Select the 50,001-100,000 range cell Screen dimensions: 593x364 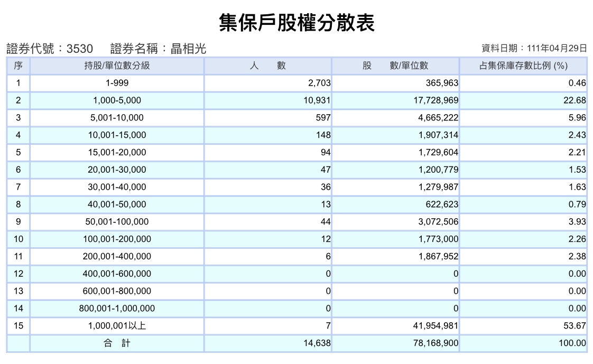coord(117,222)
